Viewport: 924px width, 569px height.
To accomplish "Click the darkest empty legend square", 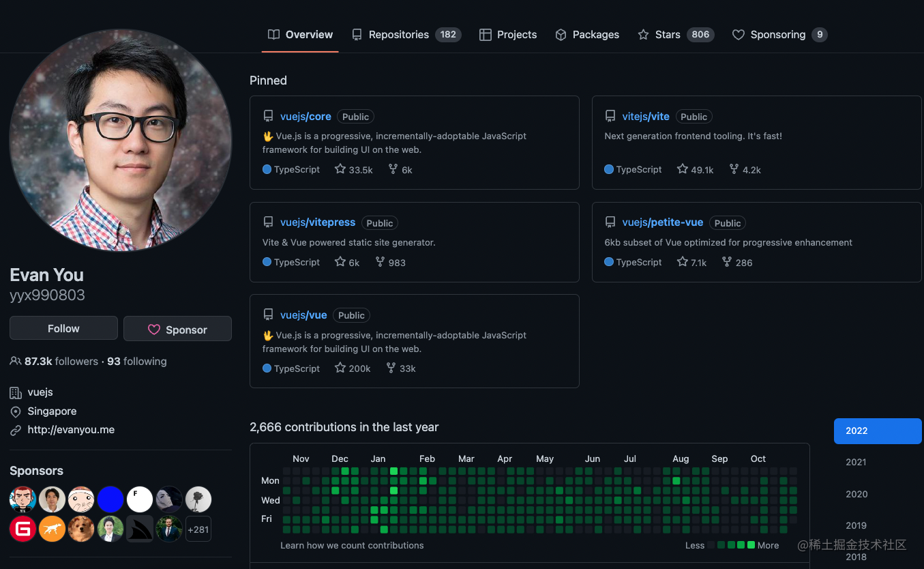I will click(x=711, y=545).
